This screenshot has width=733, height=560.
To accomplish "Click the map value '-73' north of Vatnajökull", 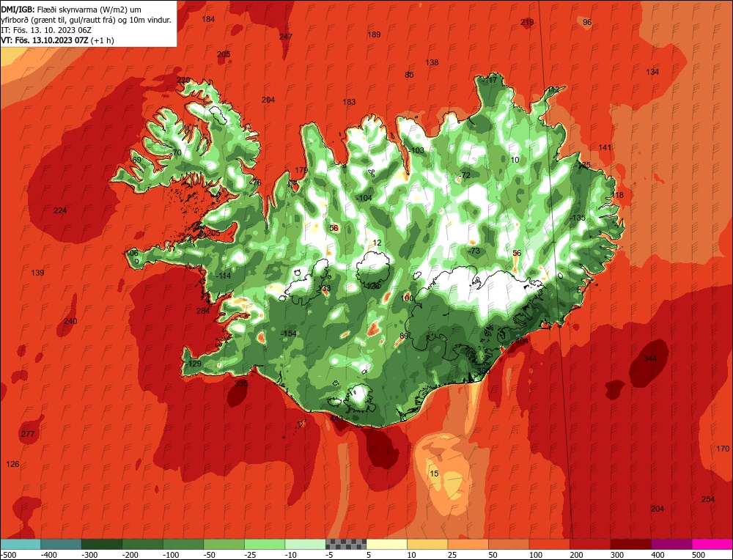I will point(474,251).
